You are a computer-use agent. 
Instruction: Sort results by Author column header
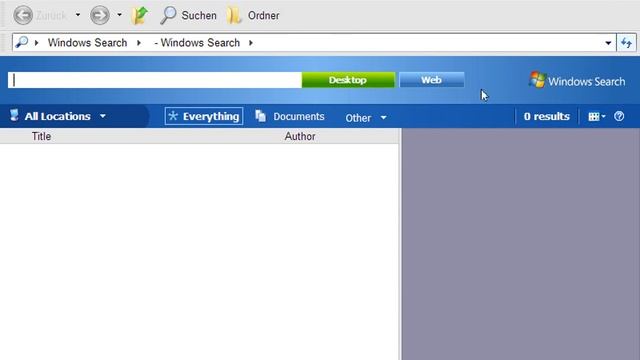point(300,136)
